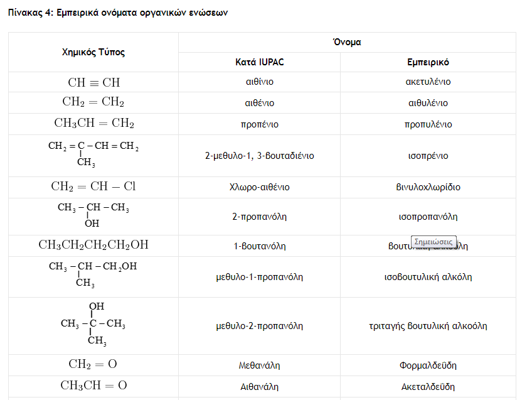This screenshot has height=400, width=532.
Task: Click the '1-βουτανόλη' cell
Action: coord(259,246)
